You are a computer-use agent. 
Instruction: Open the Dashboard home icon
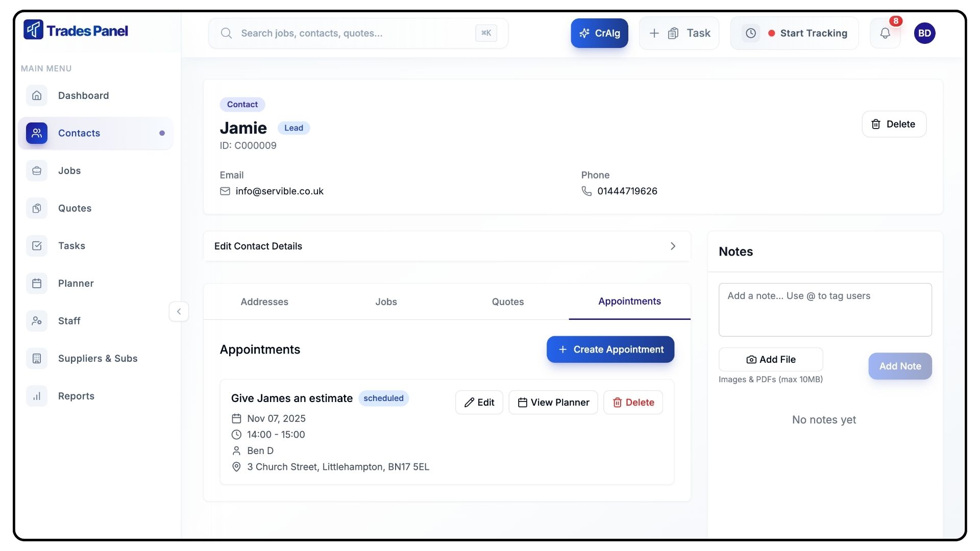(x=37, y=95)
